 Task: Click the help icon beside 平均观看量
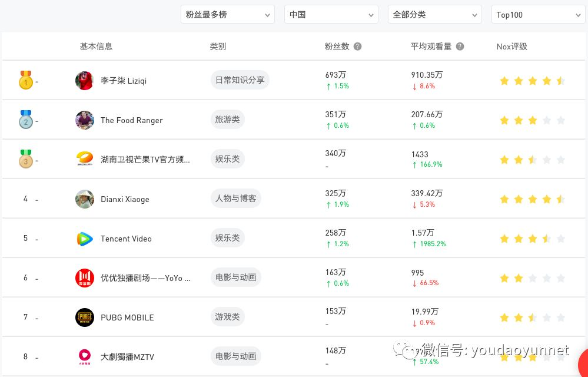coord(460,47)
